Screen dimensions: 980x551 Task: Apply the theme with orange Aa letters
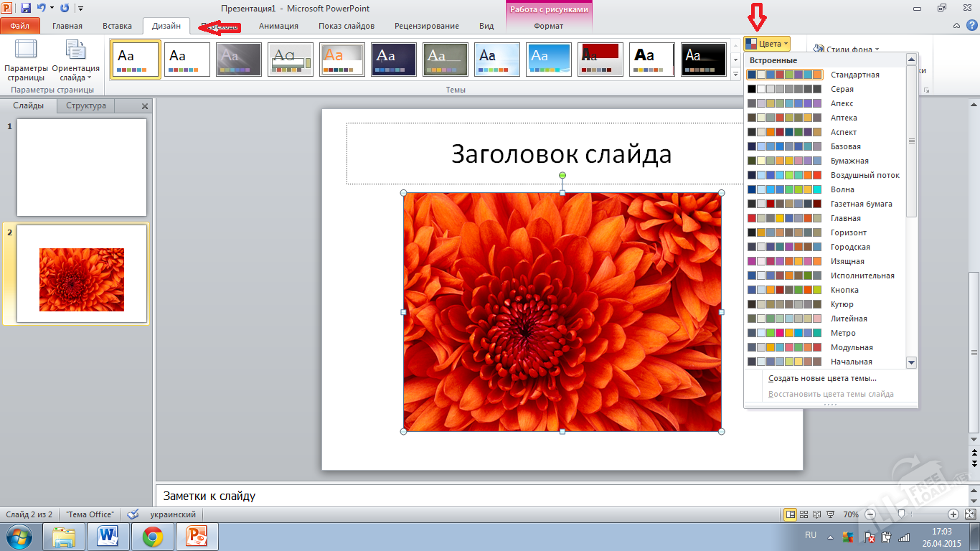(x=342, y=60)
